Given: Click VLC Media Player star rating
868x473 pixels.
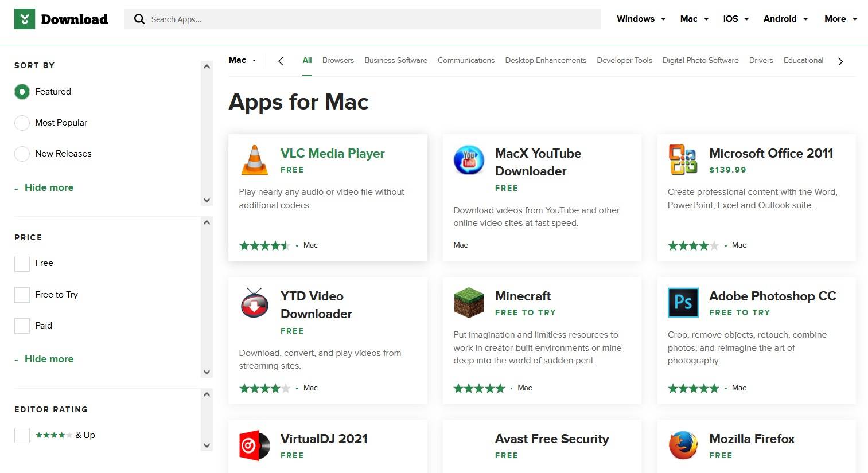Looking at the screenshot, I should 264,245.
